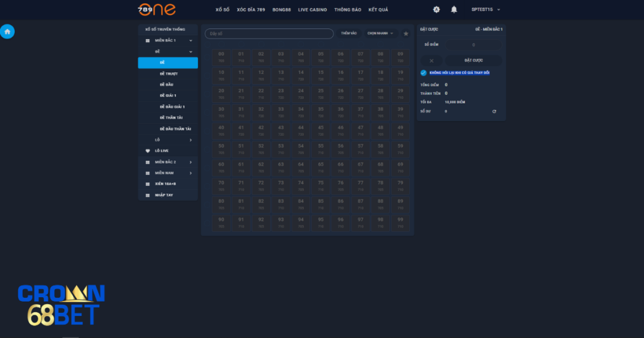
Task: Open the Kết Quả menu
Action: (x=378, y=9)
